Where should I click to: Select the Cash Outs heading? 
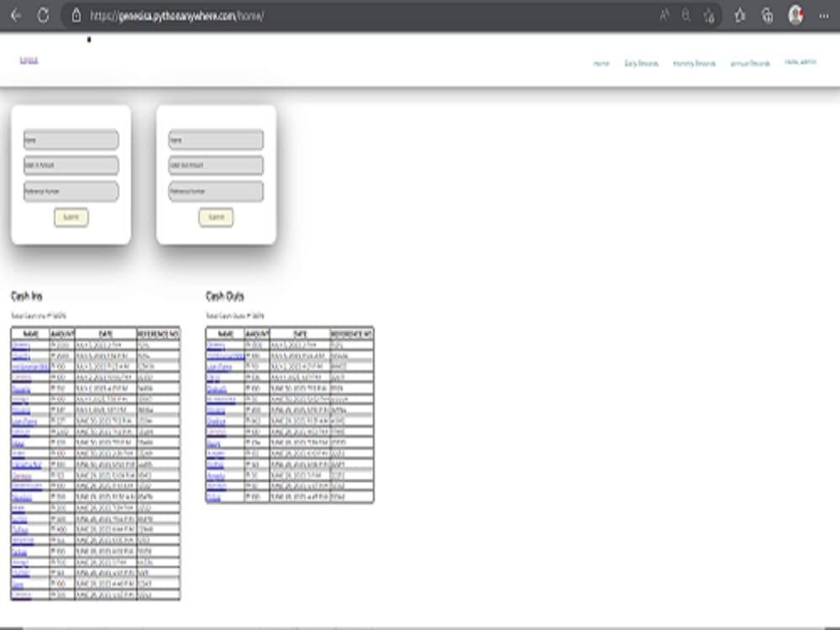(x=225, y=297)
